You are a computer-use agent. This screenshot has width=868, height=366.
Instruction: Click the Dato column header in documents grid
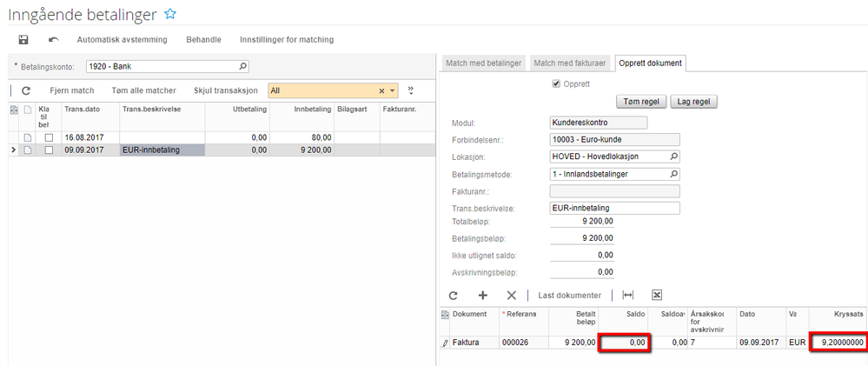tap(761, 321)
